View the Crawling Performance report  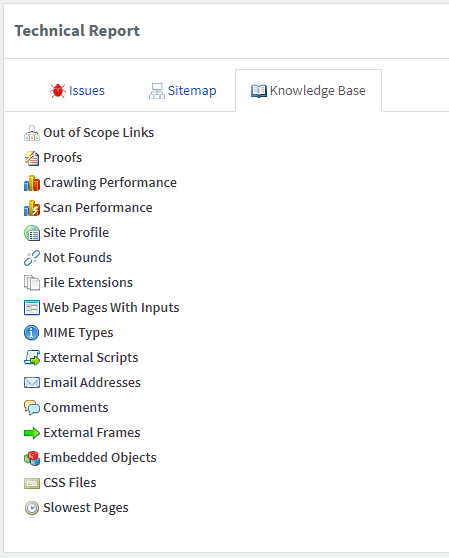pyautogui.click(x=110, y=183)
